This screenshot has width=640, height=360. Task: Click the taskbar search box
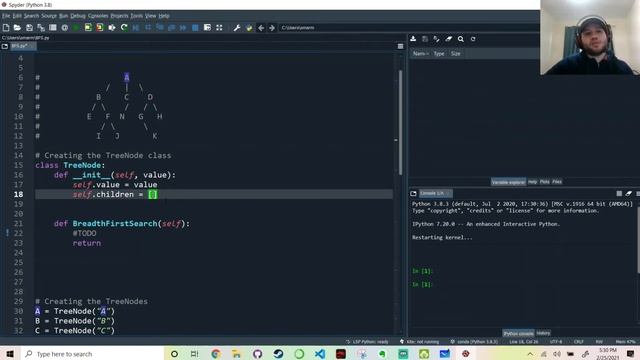[92, 354]
